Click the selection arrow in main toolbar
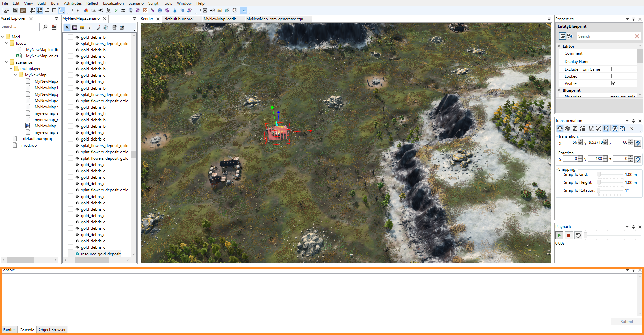The image size is (644, 335). (x=78, y=10)
